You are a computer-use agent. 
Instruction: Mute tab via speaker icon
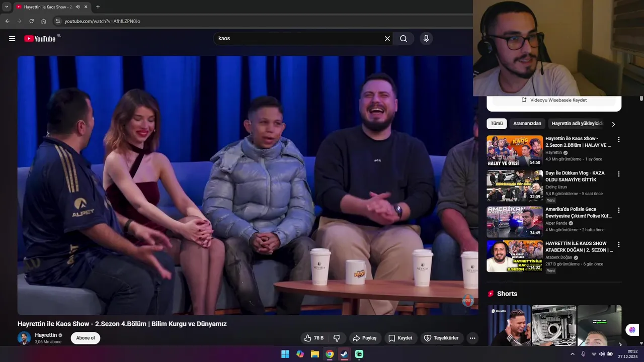click(77, 7)
